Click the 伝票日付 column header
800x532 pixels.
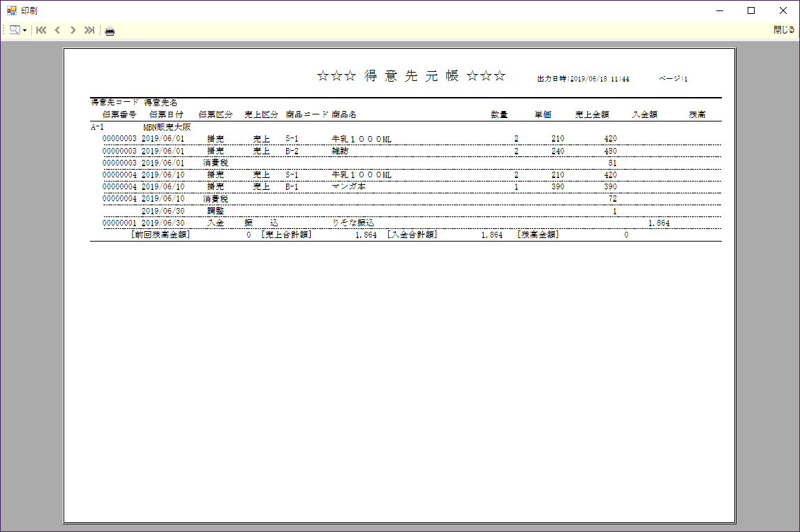pyautogui.click(x=166, y=114)
